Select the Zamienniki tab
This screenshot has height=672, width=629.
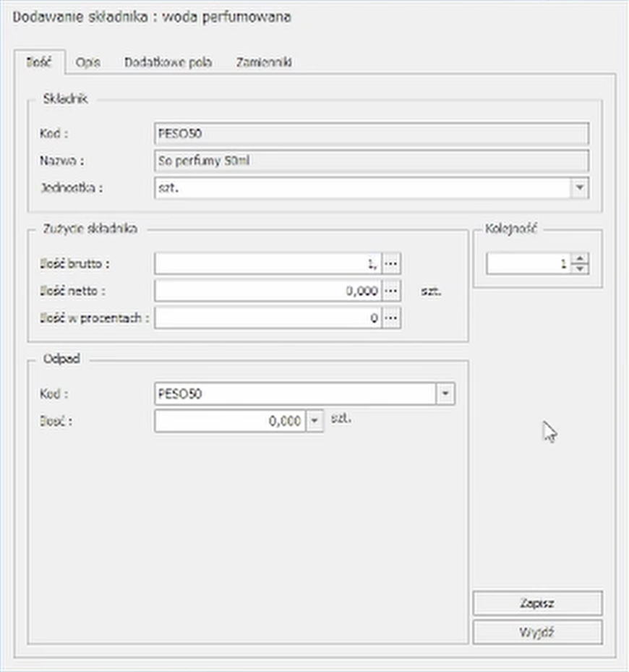tap(263, 63)
